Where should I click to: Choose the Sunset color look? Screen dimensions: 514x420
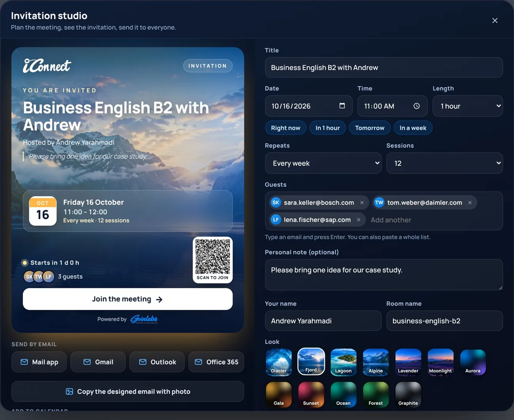[311, 394]
